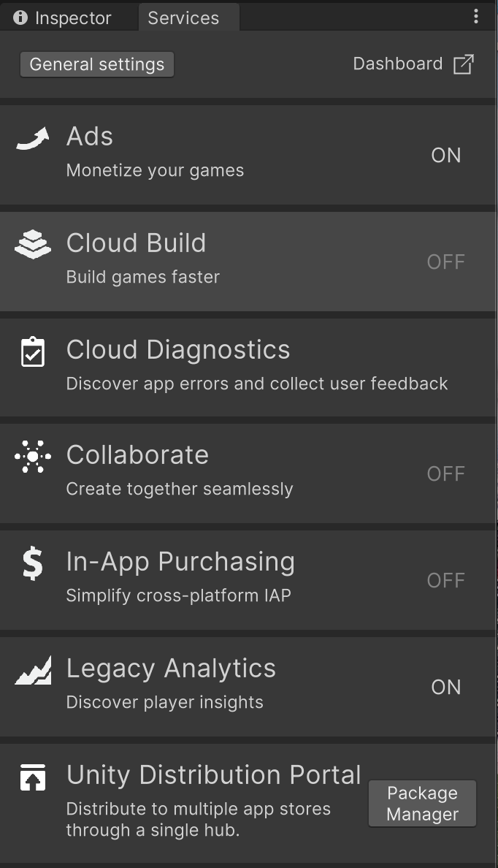This screenshot has height=868, width=498.
Task: Toggle Legacy Analytics ON status
Action: click(x=445, y=687)
